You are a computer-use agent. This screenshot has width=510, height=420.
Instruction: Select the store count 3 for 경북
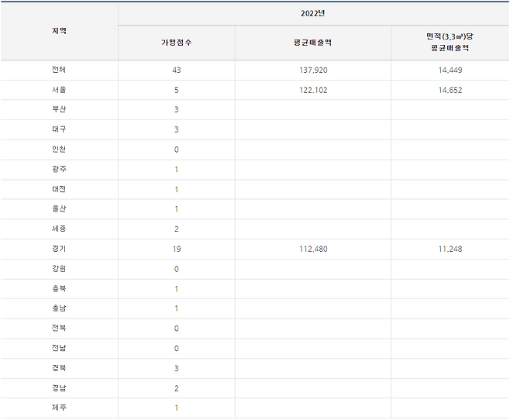pos(177,368)
